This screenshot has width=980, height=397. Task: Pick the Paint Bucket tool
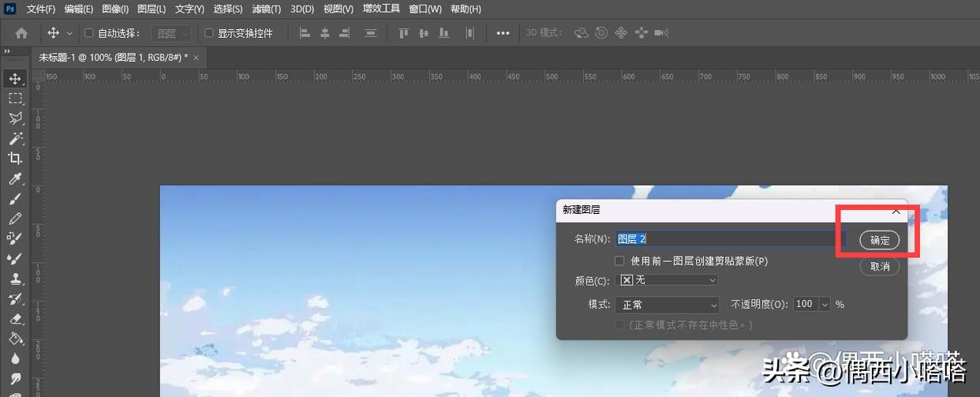pyautogui.click(x=15, y=339)
